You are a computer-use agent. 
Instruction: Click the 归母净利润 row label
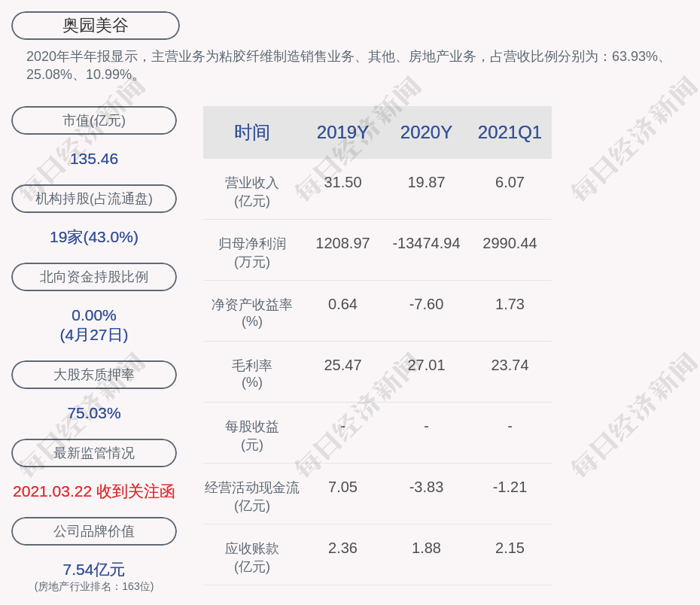(x=252, y=252)
